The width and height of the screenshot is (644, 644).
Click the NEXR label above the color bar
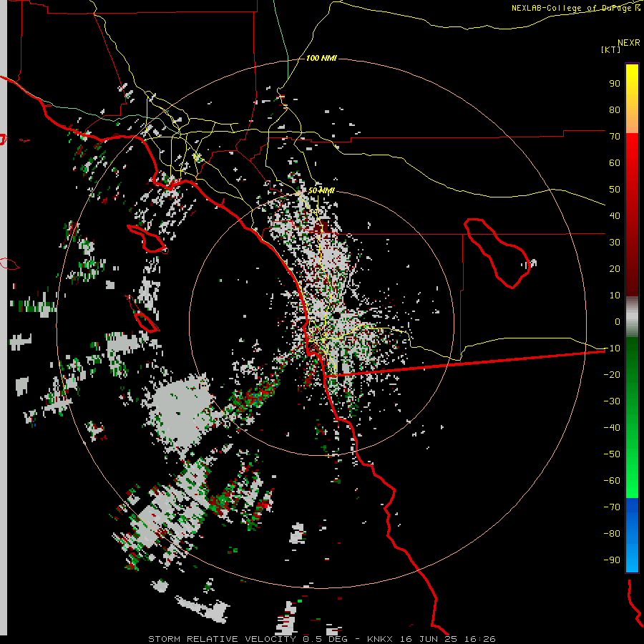coord(629,43)
